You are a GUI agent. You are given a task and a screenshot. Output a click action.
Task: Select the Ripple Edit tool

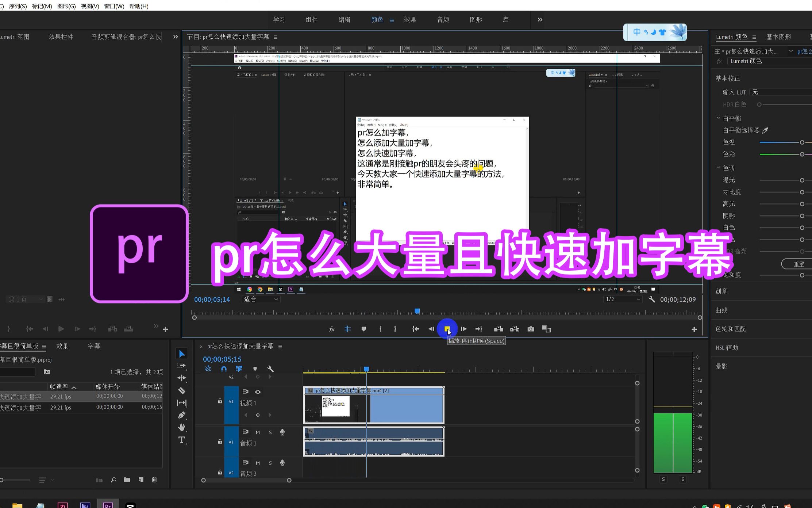pyautogui.click(x=182, y=378)
